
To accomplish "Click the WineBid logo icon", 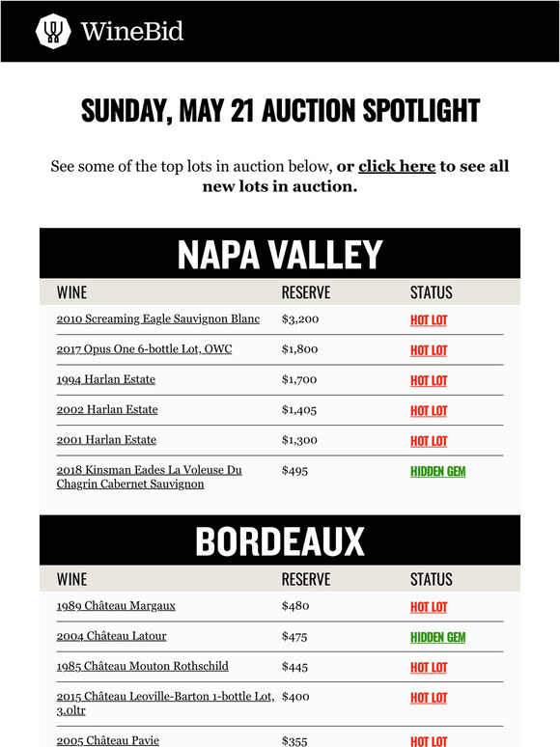I will 53,31.
